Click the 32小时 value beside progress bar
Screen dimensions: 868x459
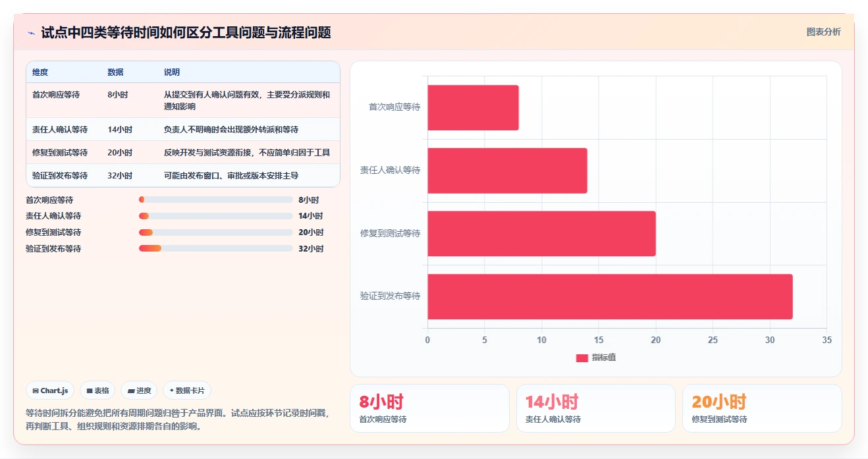[311, 249]
